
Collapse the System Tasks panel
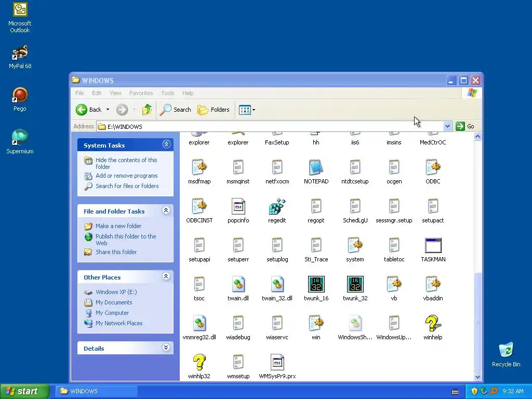tap(166, 144)
